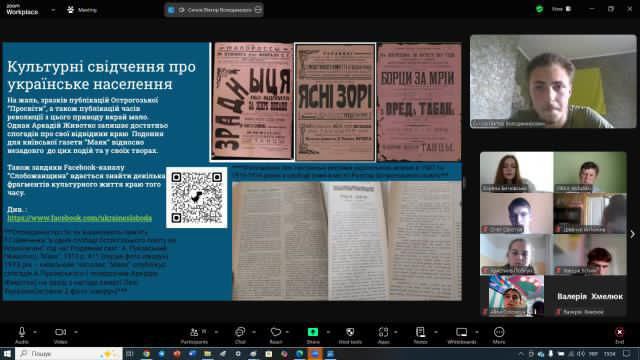Image resolution: width=640 pixels, height=360 pixels.
Task: Click the green Share screen button
Action: [x=313, y=335]
